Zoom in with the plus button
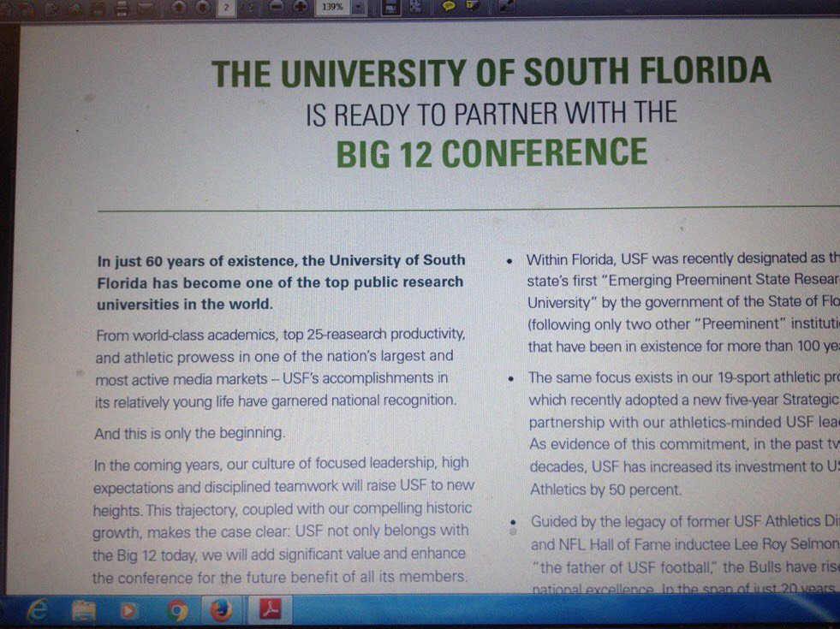 pyautogui.click(x=301, y=8)
